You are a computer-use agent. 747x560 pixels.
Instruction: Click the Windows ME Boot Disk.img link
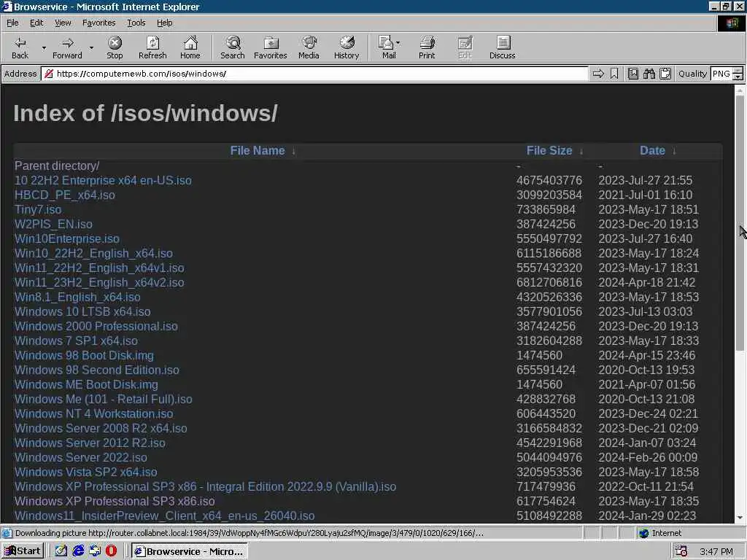pyautogui.click(x=86, y=385)
